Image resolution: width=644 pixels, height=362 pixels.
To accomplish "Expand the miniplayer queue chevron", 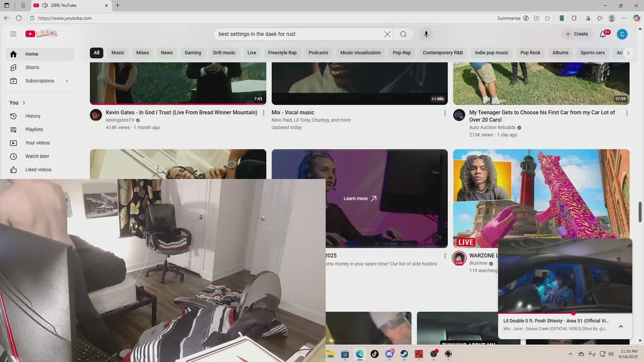I will click(x=621, y=326).
